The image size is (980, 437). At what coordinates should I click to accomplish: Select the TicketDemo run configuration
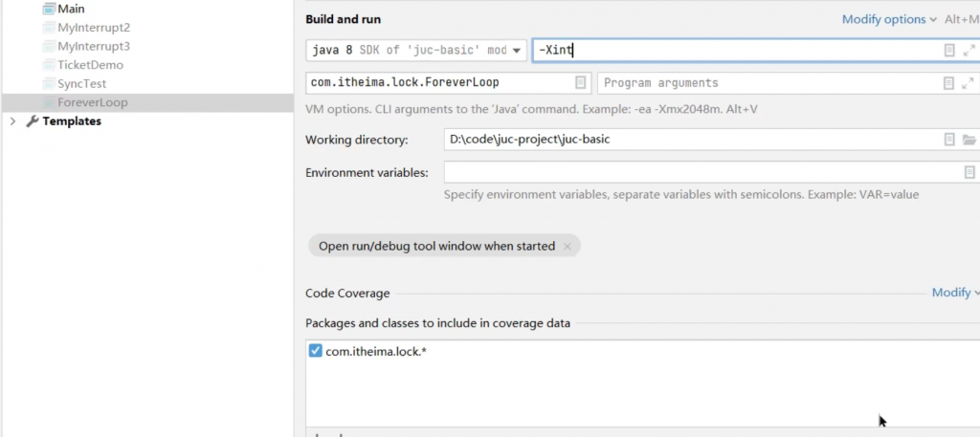90,65
